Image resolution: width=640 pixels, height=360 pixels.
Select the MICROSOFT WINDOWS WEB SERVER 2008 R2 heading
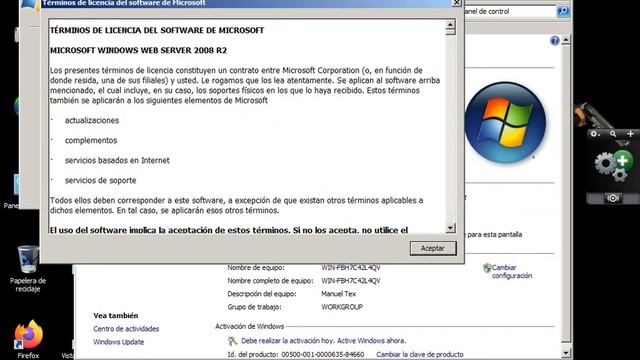coord(138,51)
